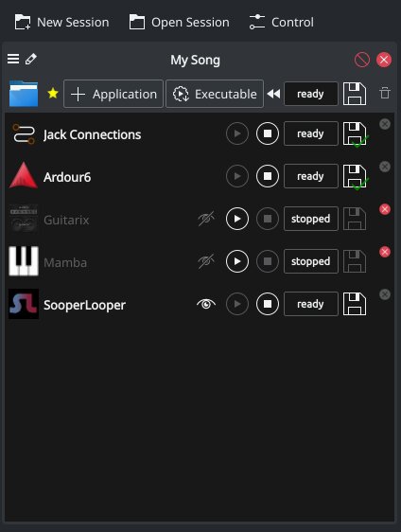
Task: Remove Mamba client with red X
Action: (385, 252)
